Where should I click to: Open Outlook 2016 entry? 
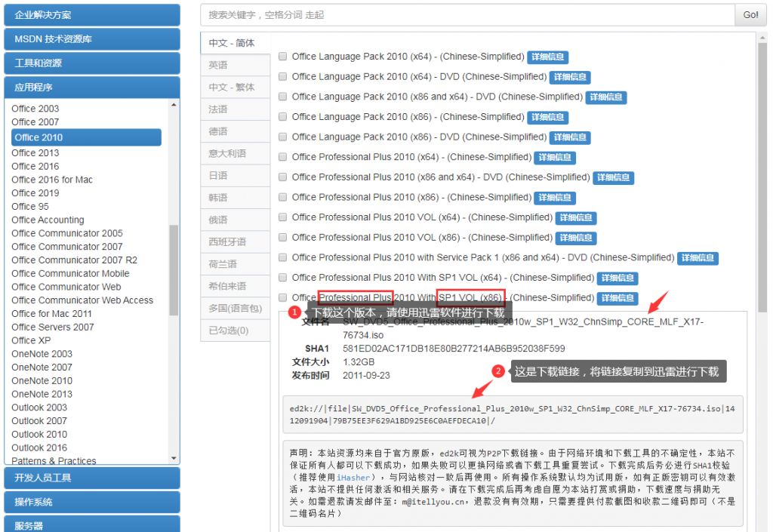pos(39,447)
